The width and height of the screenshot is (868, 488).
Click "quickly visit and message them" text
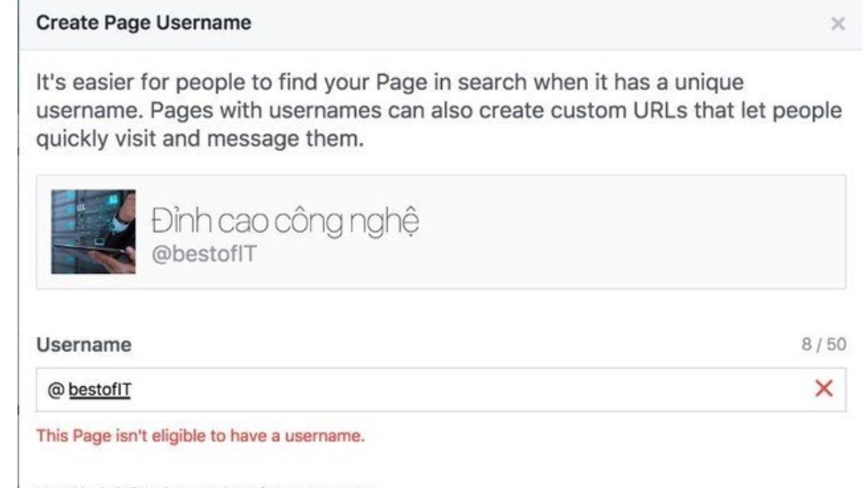pos(197,140)
